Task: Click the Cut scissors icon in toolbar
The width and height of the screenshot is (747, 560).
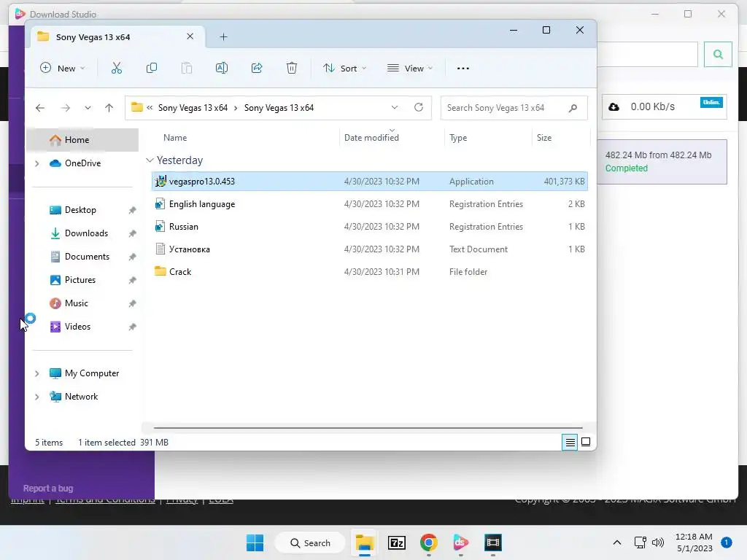Action: tap(116, 68)
